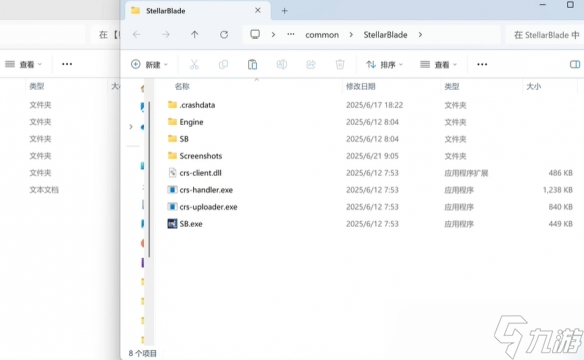Click the chevron after common in path
The height and width of the screenshot is (360, 584).
coord(351,35)
